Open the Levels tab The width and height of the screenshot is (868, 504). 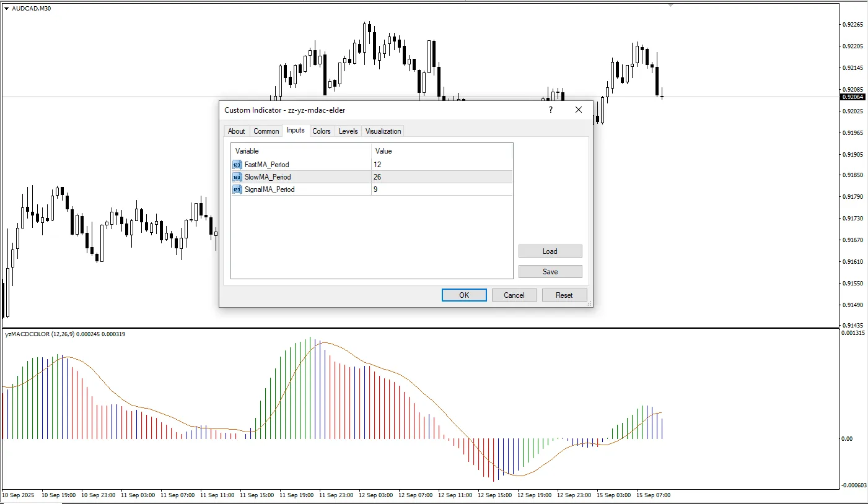(348, 131)
